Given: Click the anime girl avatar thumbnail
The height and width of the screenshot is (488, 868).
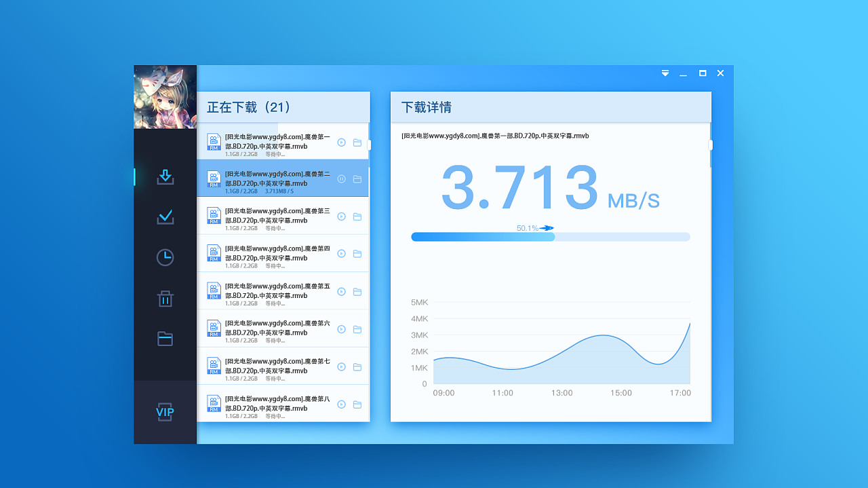Looking at the screenshot, I should [x=165, y=96].
